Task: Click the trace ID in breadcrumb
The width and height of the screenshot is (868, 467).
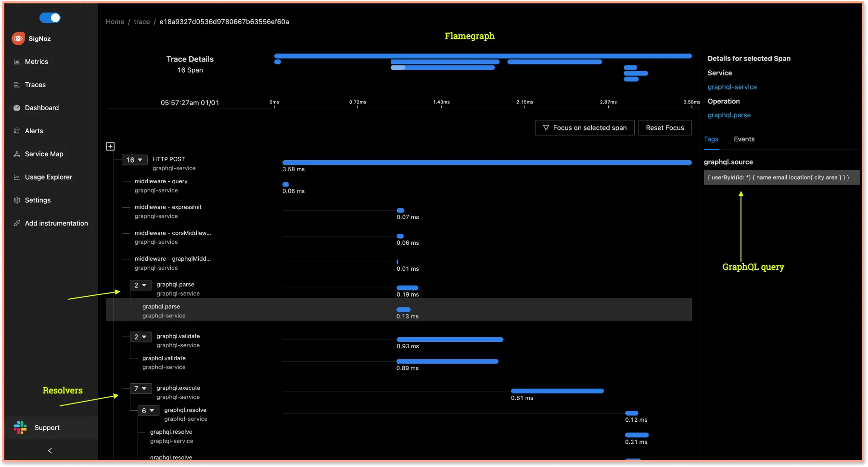Action: [x=224, y=22]
